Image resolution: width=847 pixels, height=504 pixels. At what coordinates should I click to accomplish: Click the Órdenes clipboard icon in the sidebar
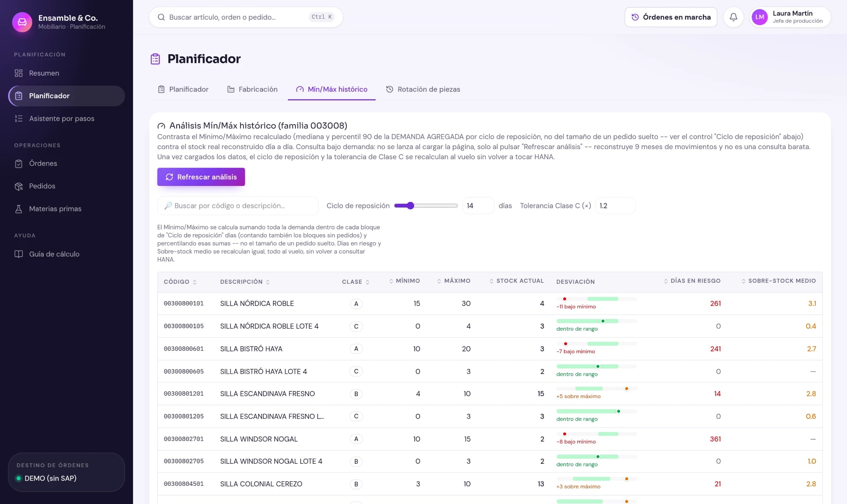click(19, 163)
